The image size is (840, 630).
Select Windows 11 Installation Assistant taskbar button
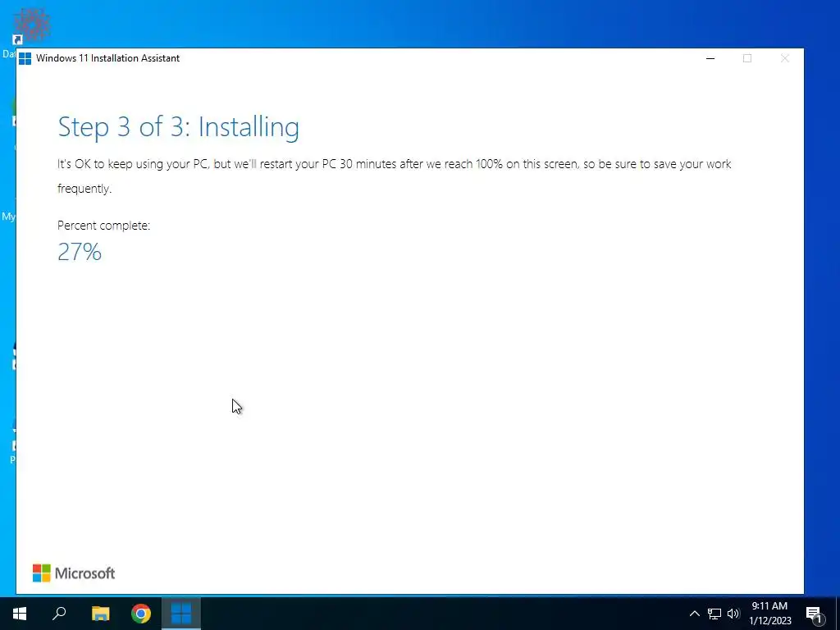click(x=181, y=613)
